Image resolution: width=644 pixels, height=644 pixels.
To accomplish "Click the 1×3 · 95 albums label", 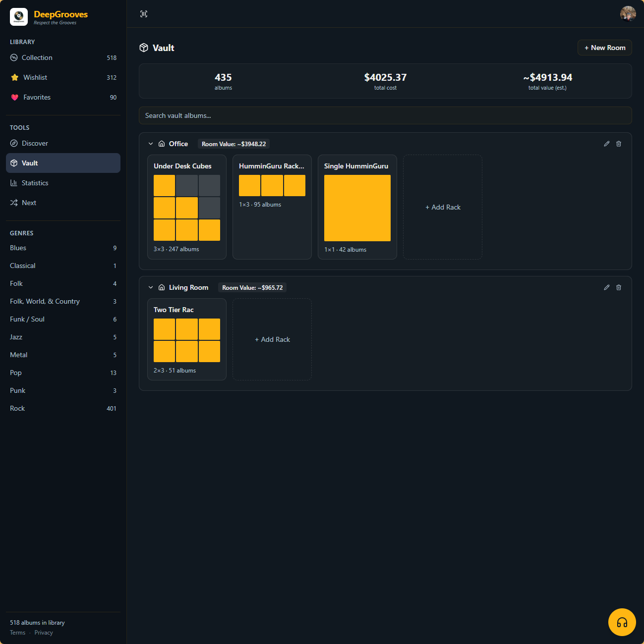I will click(260, 205).
